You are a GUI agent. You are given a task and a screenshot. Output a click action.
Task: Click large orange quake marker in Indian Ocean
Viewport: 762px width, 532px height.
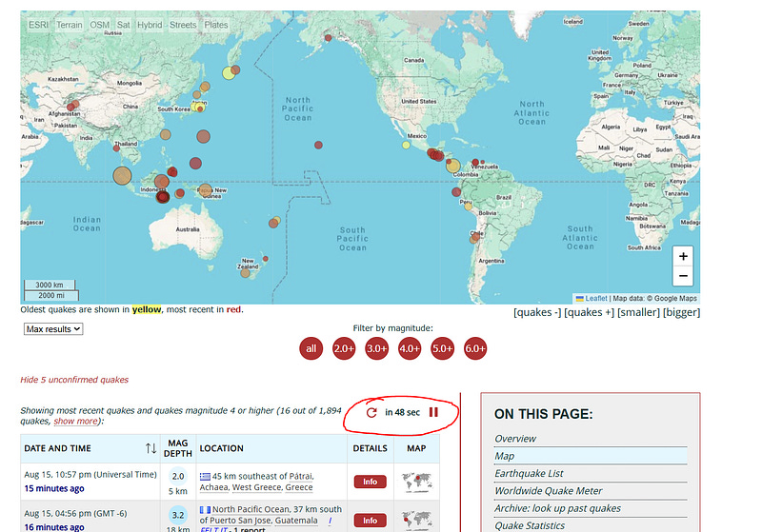tap(122, 176)
